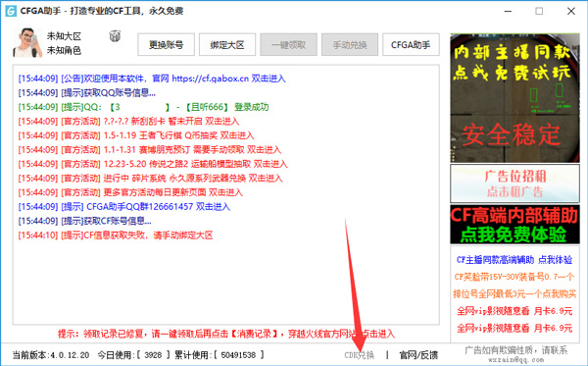
Task: Click the 广告位招租 ad banner
Action: pyautogui.click(x=514, y=183)
